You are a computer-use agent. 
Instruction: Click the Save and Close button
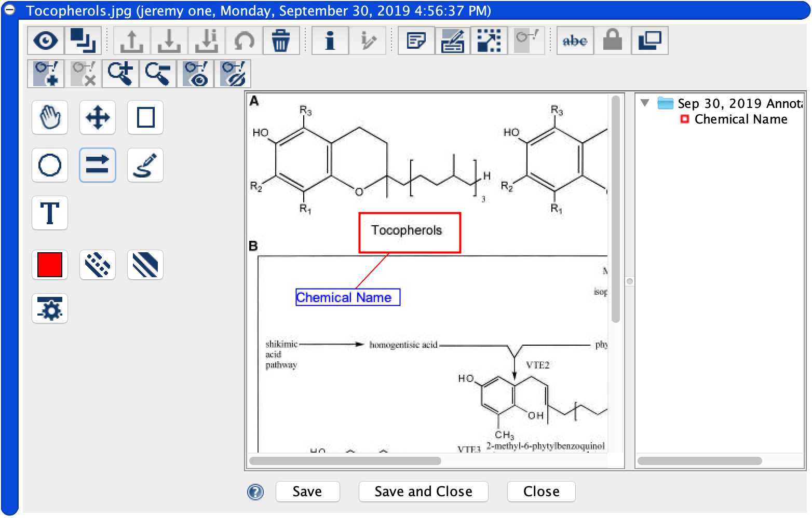pos(423,491)
